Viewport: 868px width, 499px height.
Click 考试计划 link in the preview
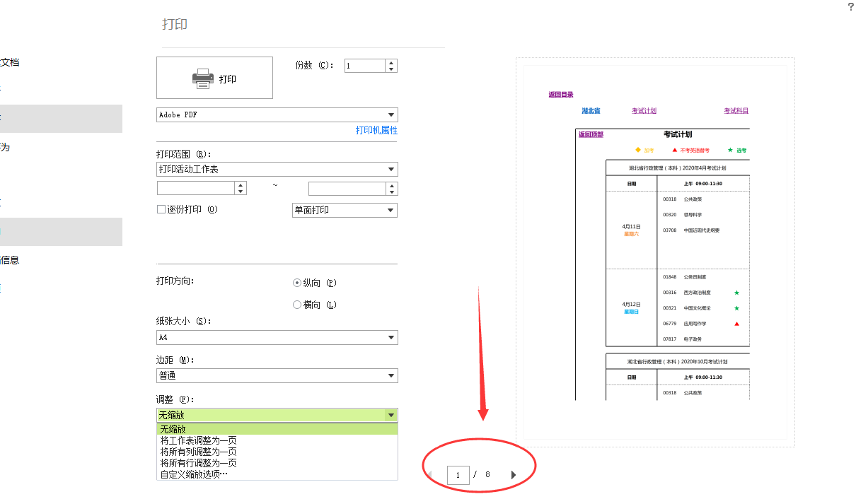coord(644,111)
